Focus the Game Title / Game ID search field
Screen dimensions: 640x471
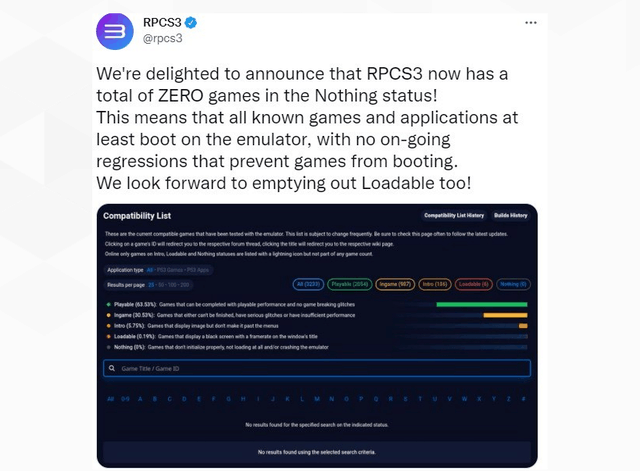click(317, 368)
